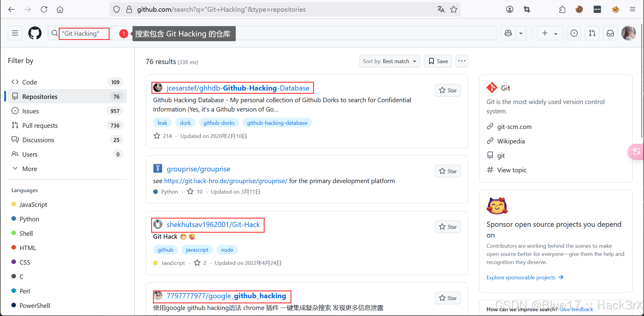Click the GitHub search input field
Viewport: 644px width, 316px height.
[x=272, y=33]
